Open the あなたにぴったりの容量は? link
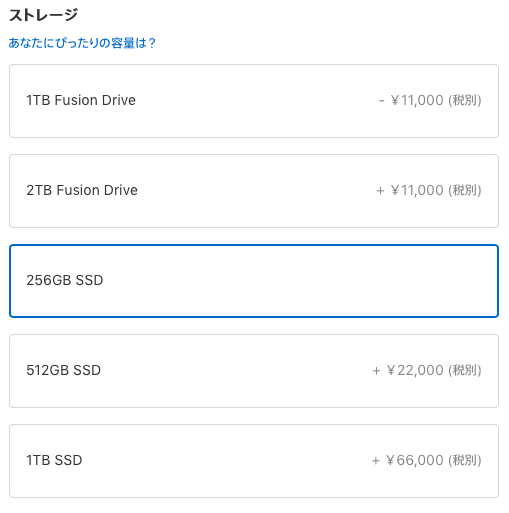 pyautogui.click(x=82, y=43)
